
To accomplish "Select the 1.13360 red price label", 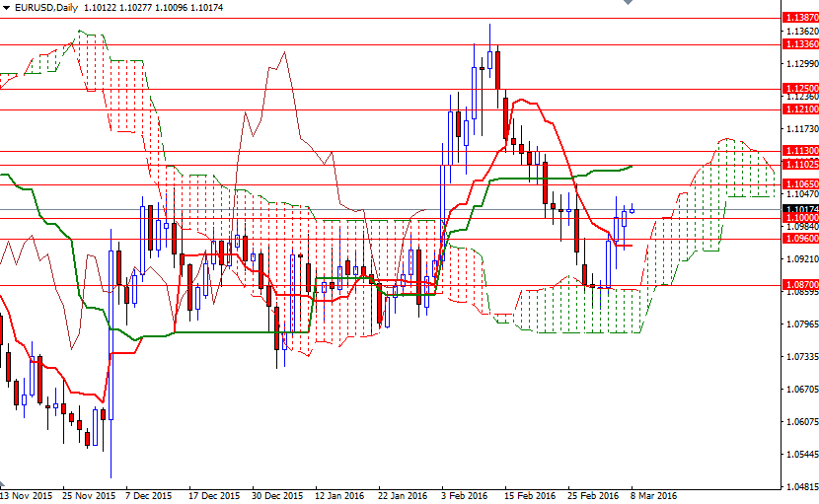I will coord(798,44).
